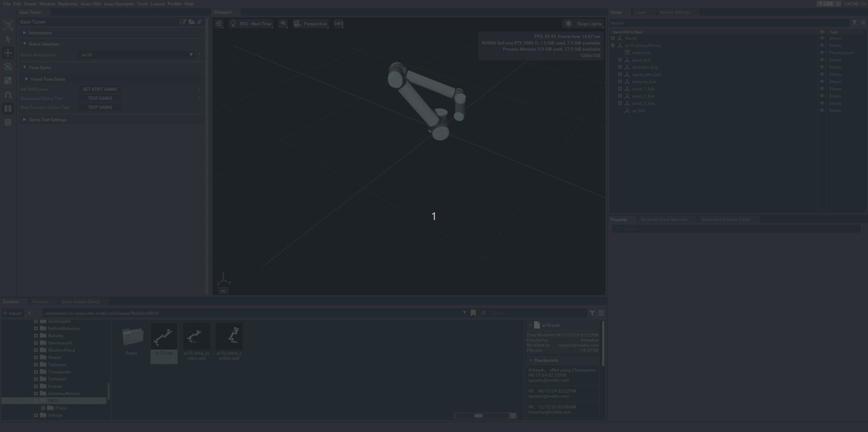The image size is (868, 432).
Task: Expand World prim in Stage tree
Action: click(x=613, y=38)
